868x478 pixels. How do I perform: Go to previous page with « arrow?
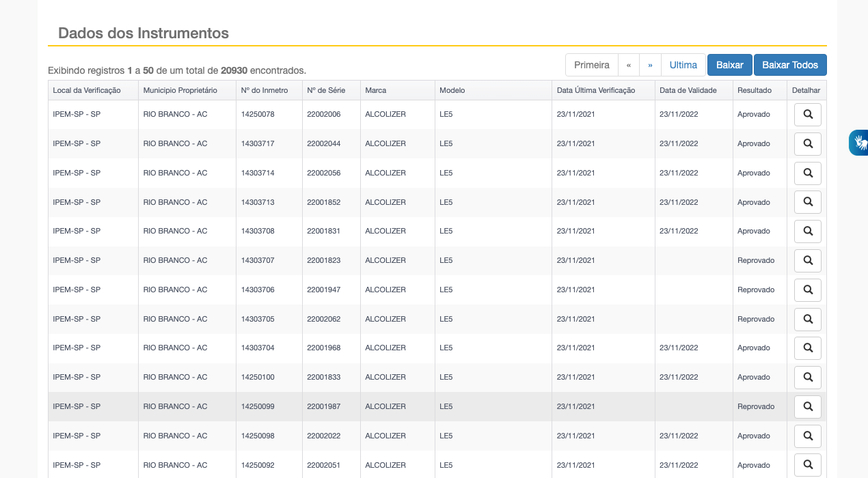click(629, 65)
